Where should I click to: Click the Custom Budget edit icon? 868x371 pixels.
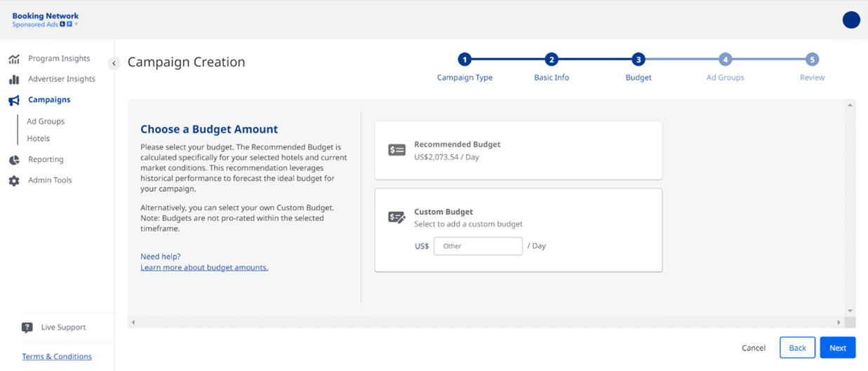[x=397, y=217]
